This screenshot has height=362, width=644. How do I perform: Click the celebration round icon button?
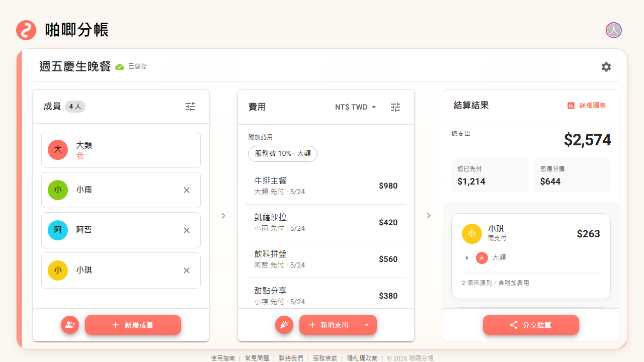[284, 325]
